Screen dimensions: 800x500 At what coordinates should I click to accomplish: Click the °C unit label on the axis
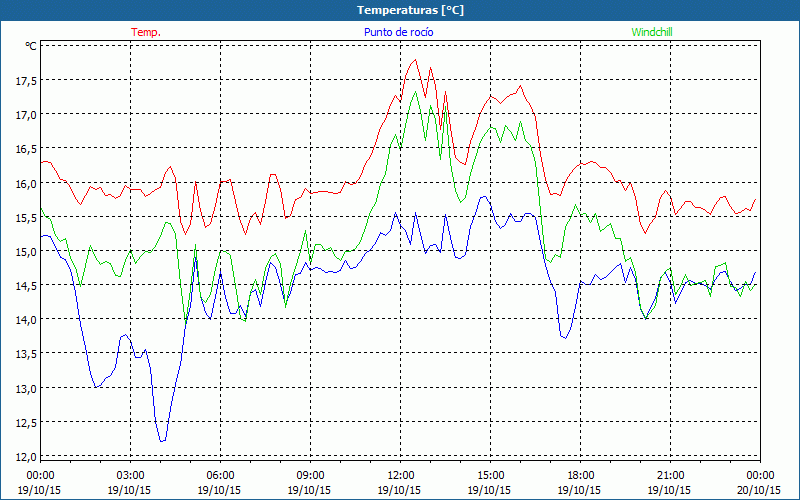31,46
